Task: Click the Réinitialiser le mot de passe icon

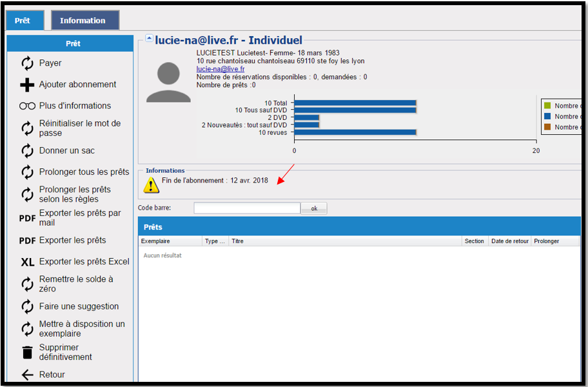Action: coord(27,128)
